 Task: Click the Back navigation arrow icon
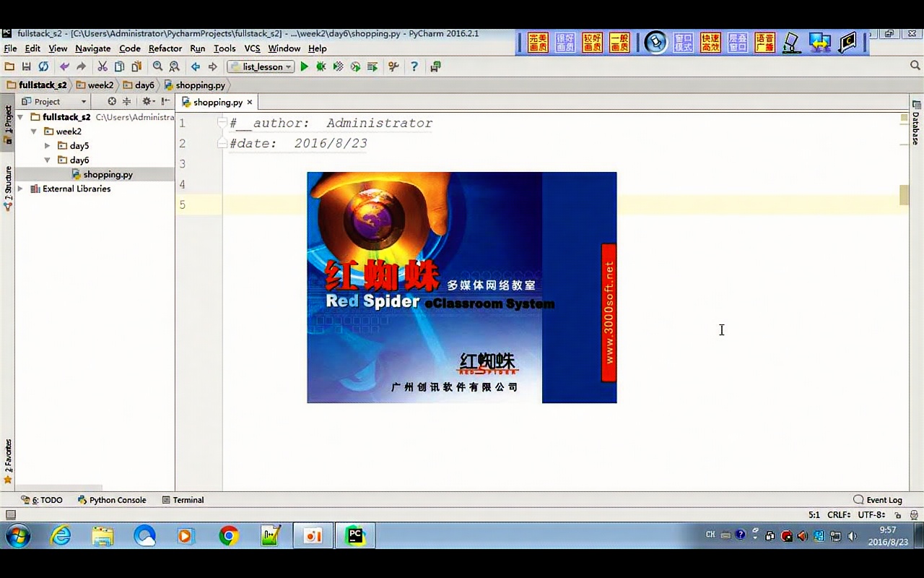(x=196, y=66)
